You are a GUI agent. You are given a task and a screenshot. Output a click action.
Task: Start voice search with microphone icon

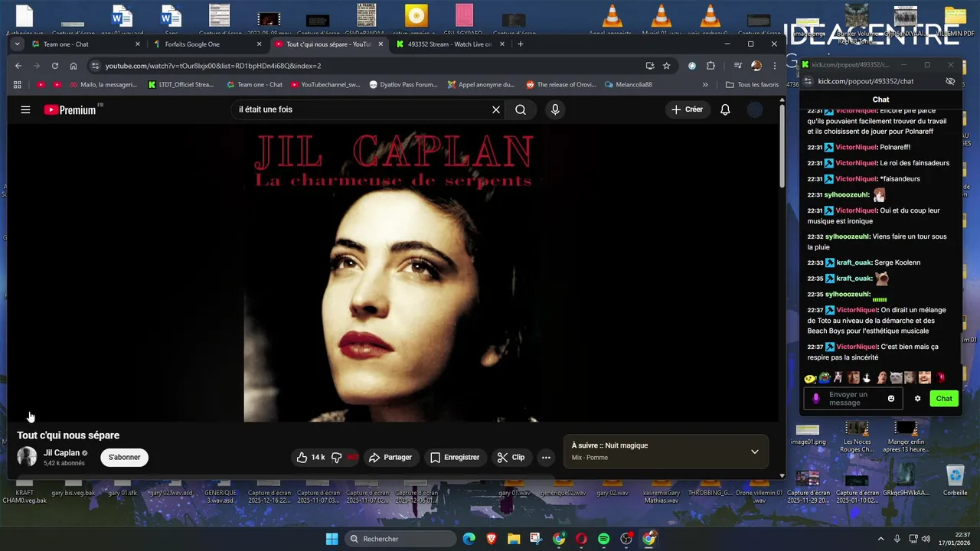(x=555, y=109)
